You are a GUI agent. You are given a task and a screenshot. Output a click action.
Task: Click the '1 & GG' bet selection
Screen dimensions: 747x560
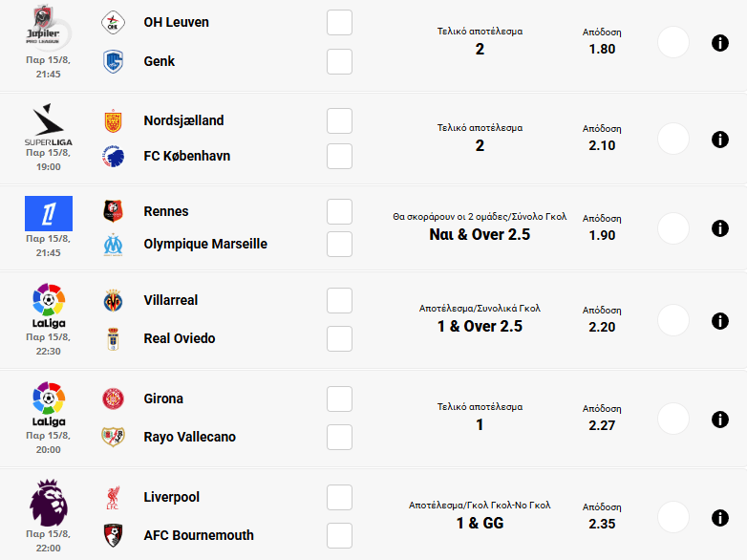pyautogui.click(x=480, y=523)
